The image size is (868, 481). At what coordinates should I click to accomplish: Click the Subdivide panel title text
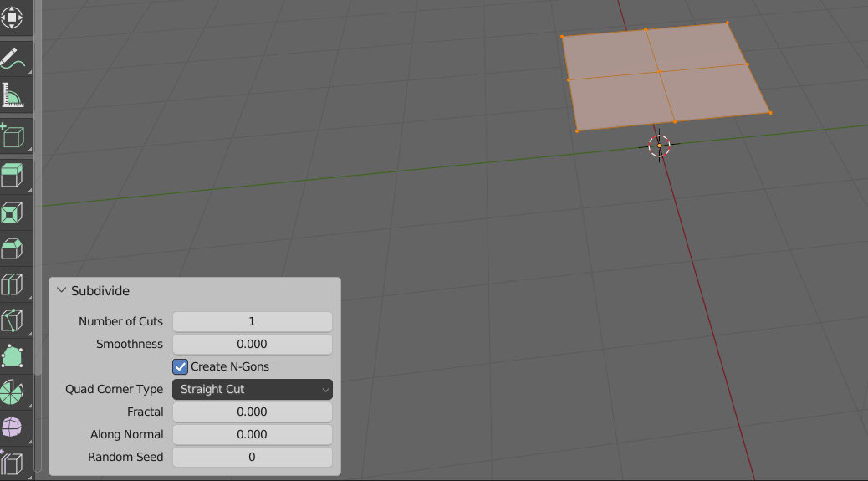tap(100, 290)
